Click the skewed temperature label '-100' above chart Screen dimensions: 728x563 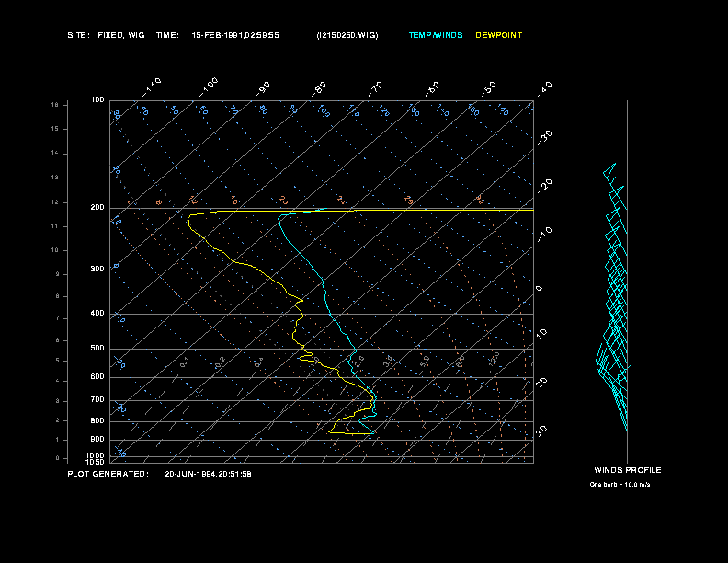208,87
